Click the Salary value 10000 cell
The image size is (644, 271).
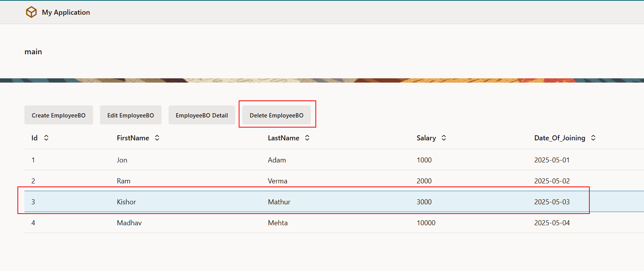click(x=426, y=223)
